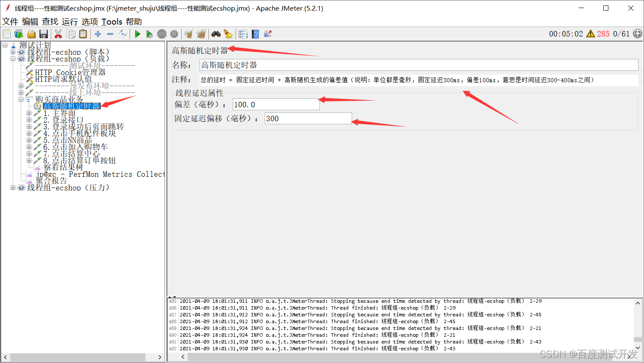Select 3. 登录成功后页面跳转 in the tree
The width and height of the screenshot is (644, 363).
click(83, 126)
